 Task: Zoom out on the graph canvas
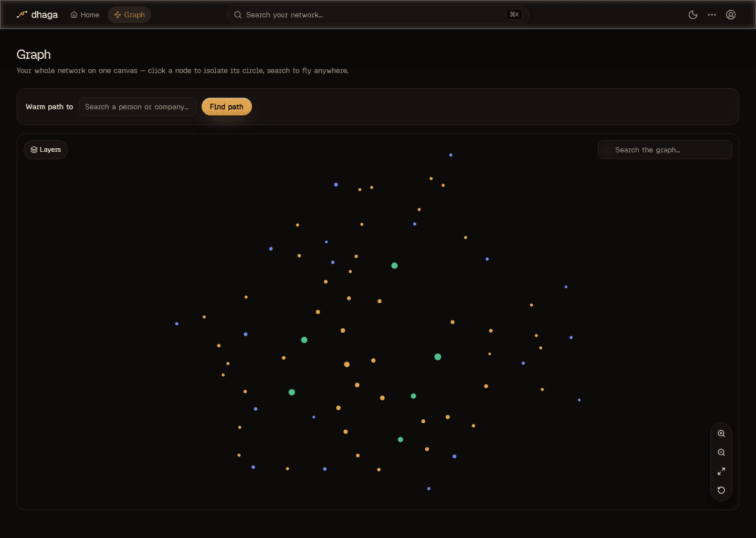click(x=721, y=452)
